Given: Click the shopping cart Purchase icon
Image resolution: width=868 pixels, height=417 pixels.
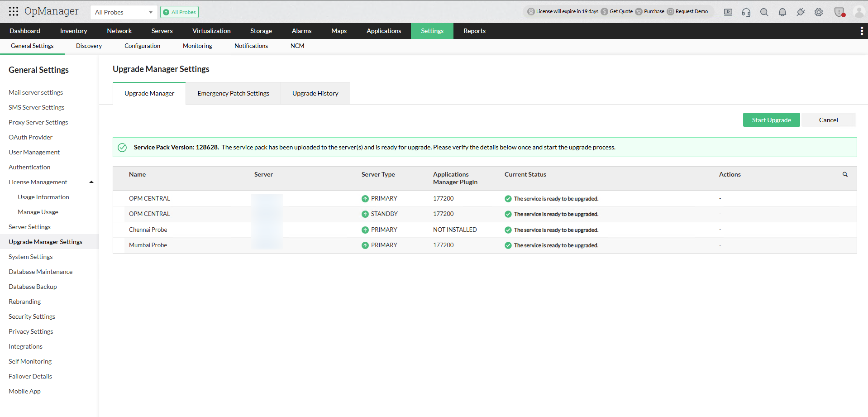Looking at the screenshot, I should coord(639,12).
